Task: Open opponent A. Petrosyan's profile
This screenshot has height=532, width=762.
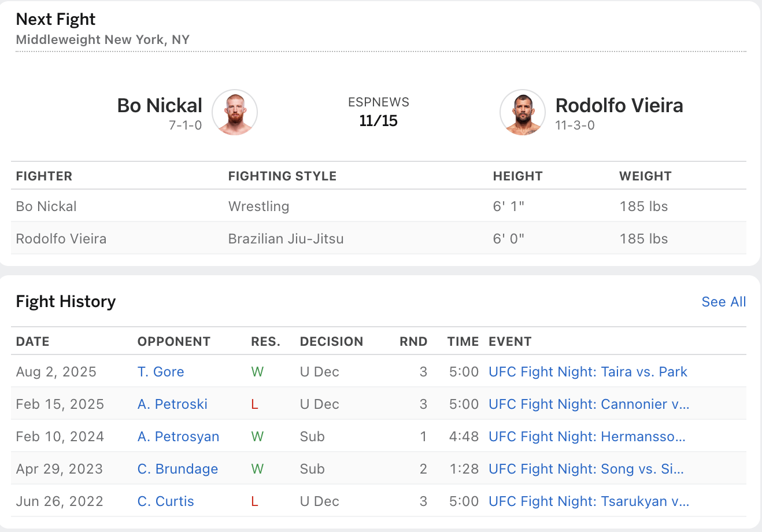Action: 178,437
